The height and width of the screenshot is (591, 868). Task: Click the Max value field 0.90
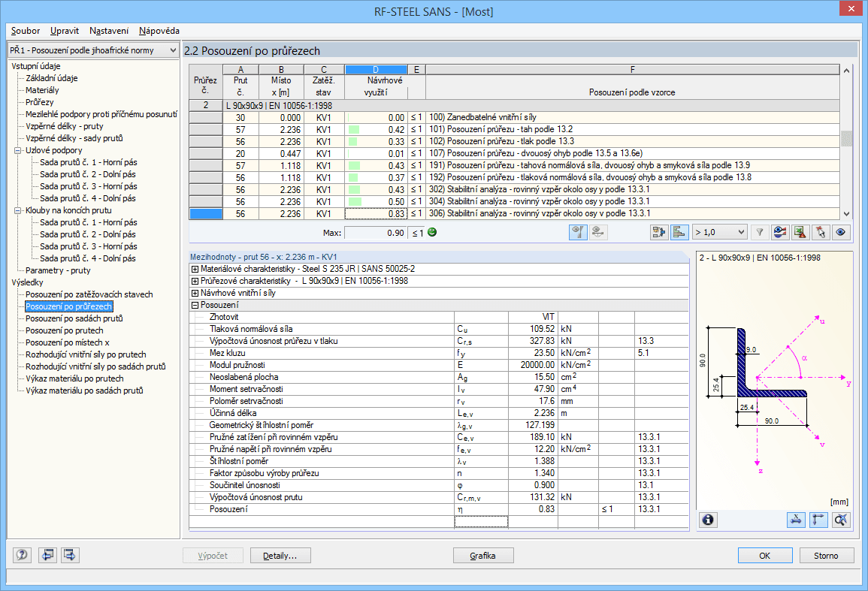pos(376,233)
